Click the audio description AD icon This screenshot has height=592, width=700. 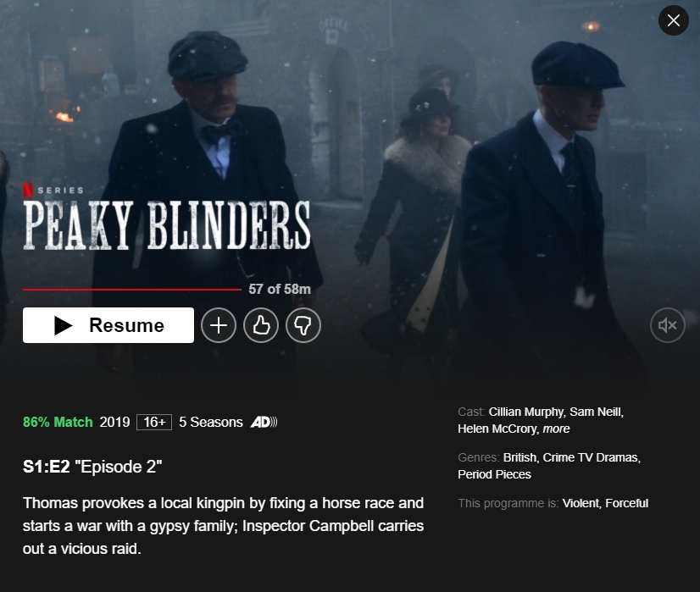tap(264, 422)
